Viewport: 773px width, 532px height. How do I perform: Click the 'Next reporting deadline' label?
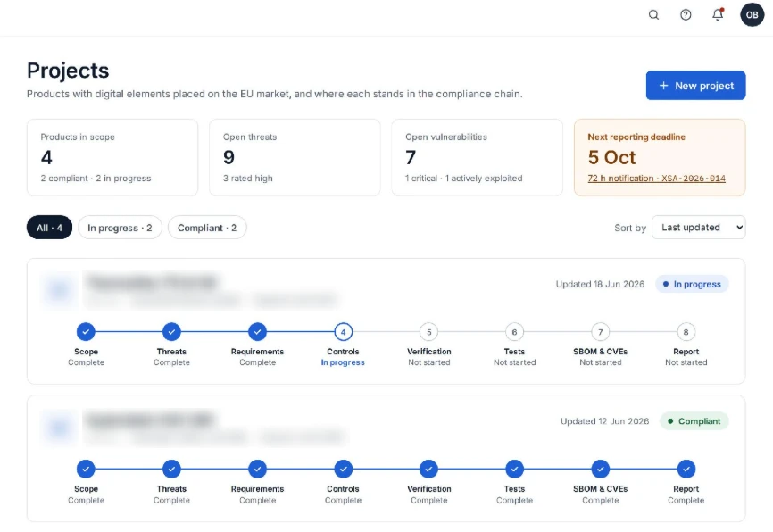pyautogui.click(x=636, y=137)
